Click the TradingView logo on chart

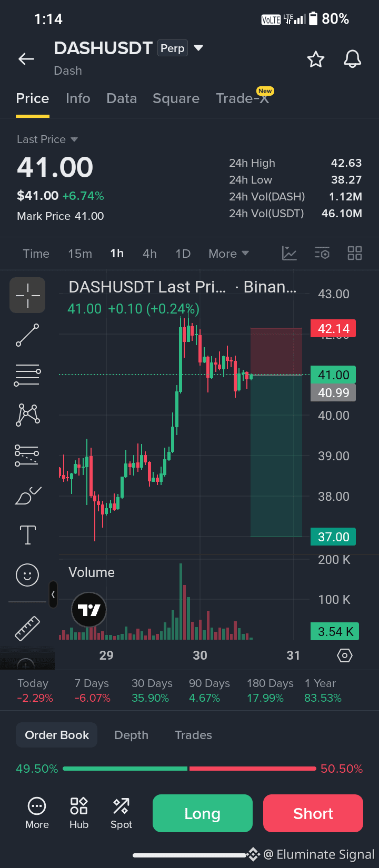89,610
